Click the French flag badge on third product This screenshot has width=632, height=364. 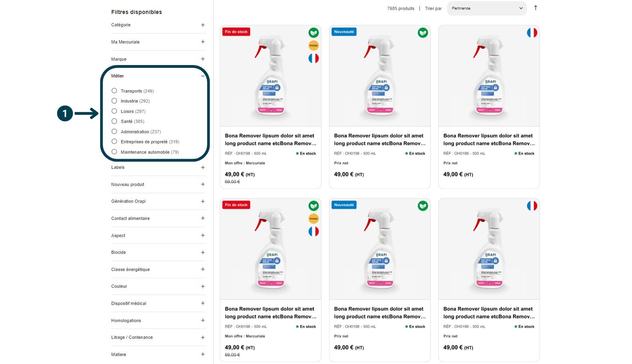tap(532, 33)
